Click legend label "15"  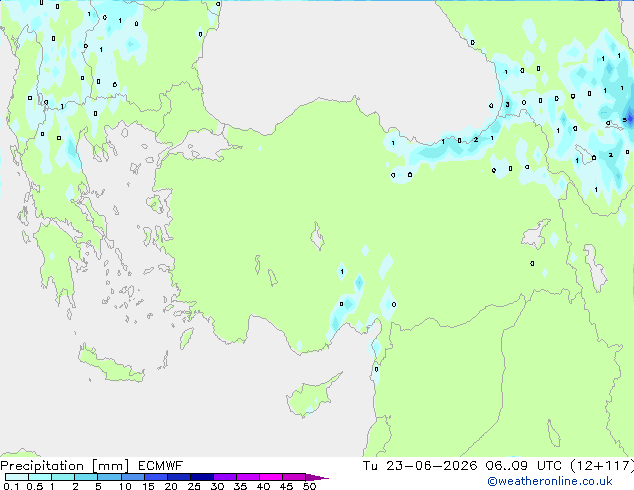[x=148, y=486]
